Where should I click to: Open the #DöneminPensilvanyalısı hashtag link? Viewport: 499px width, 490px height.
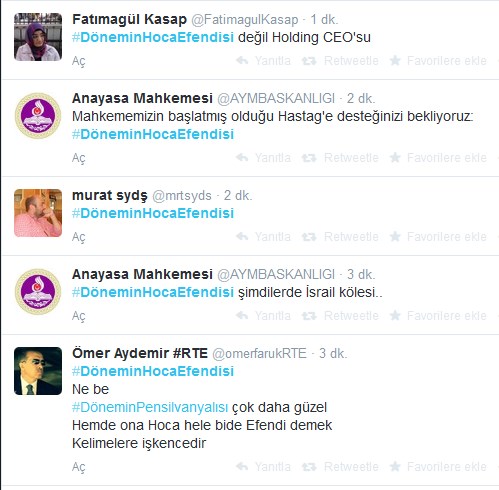pyautogui.click(x=150, y=407)
